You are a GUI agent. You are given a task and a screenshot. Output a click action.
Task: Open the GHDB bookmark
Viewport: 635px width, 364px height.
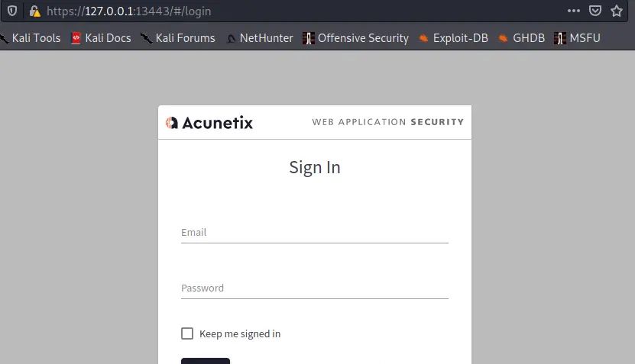point(530,37)
